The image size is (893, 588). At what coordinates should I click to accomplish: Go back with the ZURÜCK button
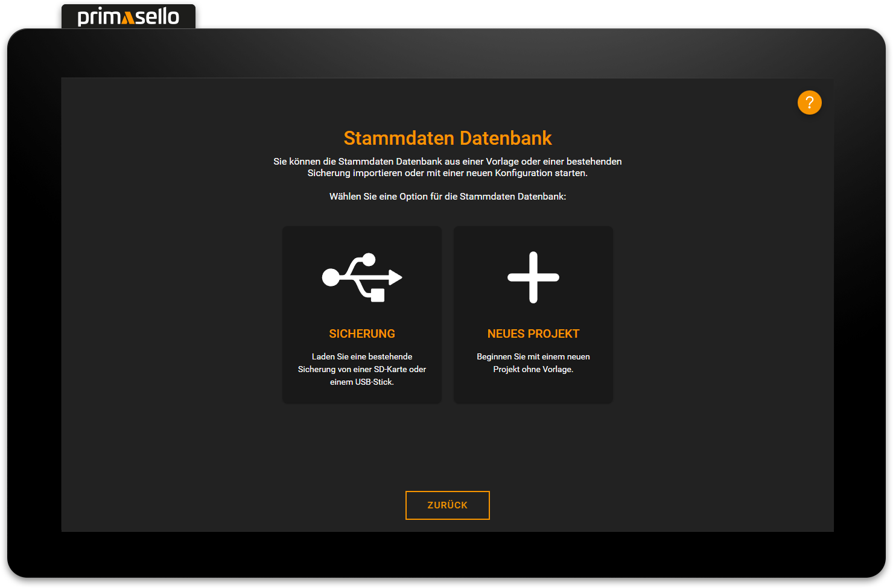pyautogui.click(x=447, y=505)
